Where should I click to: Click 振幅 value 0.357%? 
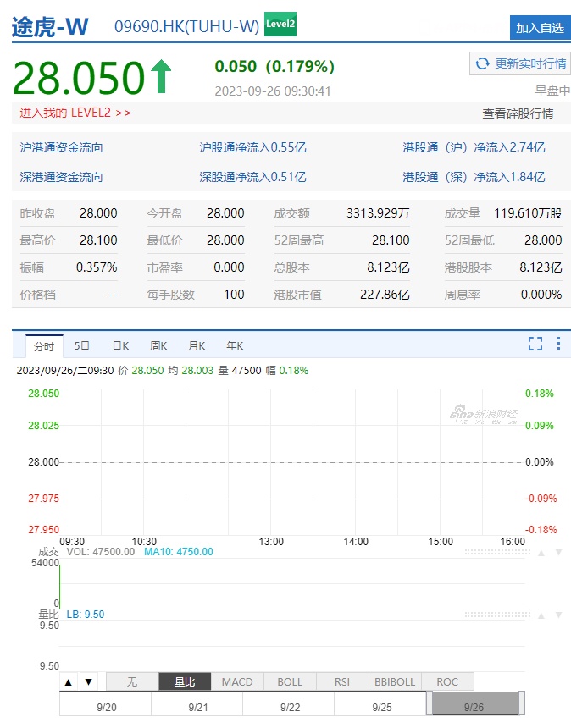[97, 267]
